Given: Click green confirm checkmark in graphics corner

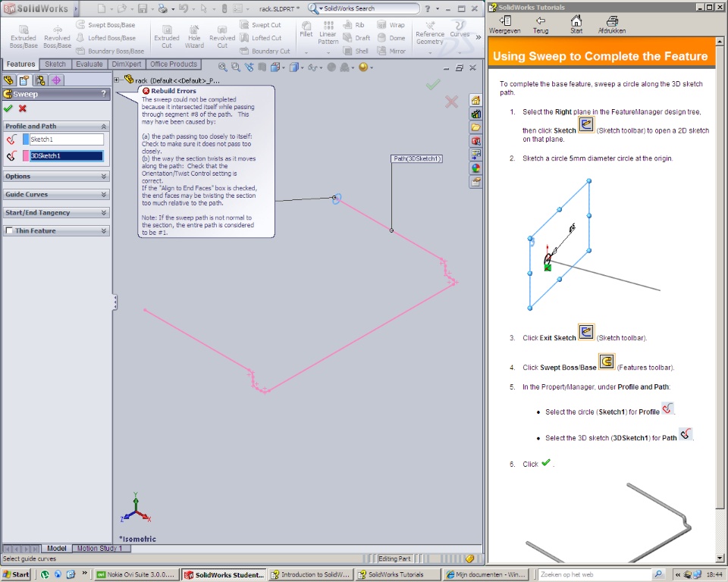Looking at the screenshot, I should [433, 84].
